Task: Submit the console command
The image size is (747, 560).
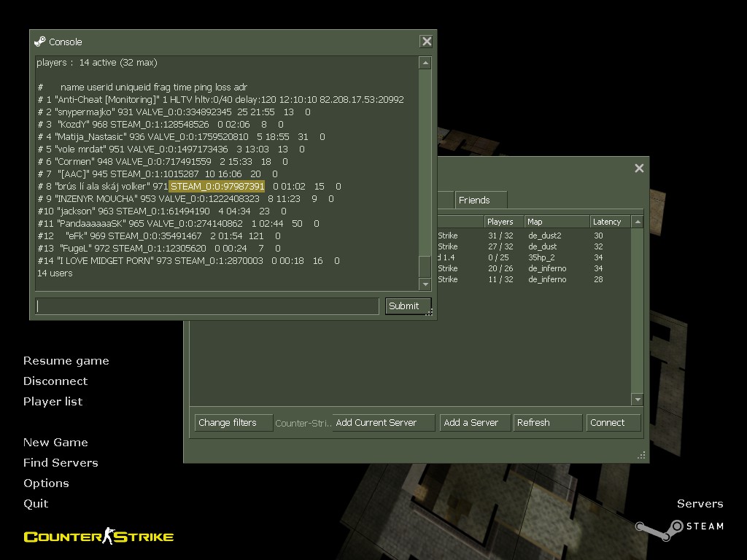Action: pyautogui.click(x=408, y=306)
